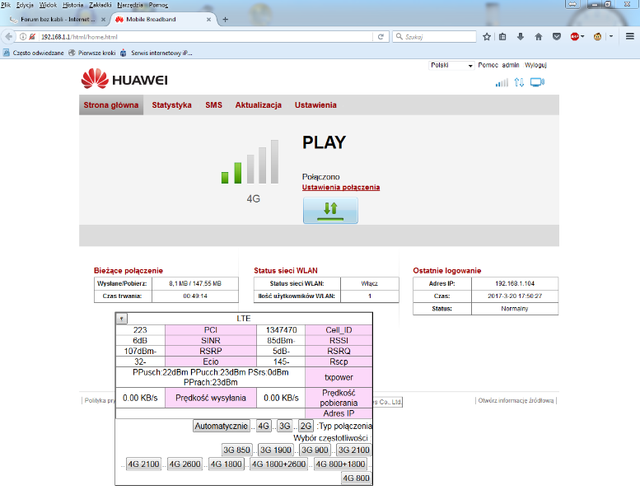Select the 3G 900 frequency button
The image size is (640, 494).
tap(315, 450)
